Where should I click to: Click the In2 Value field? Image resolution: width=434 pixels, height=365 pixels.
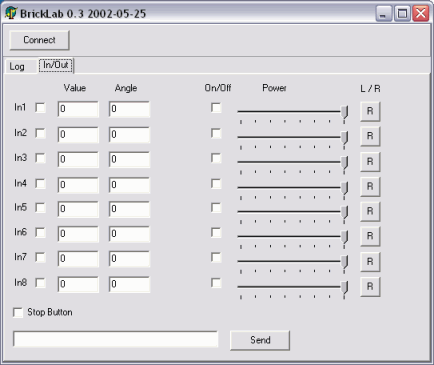click(x=78, y=135)
